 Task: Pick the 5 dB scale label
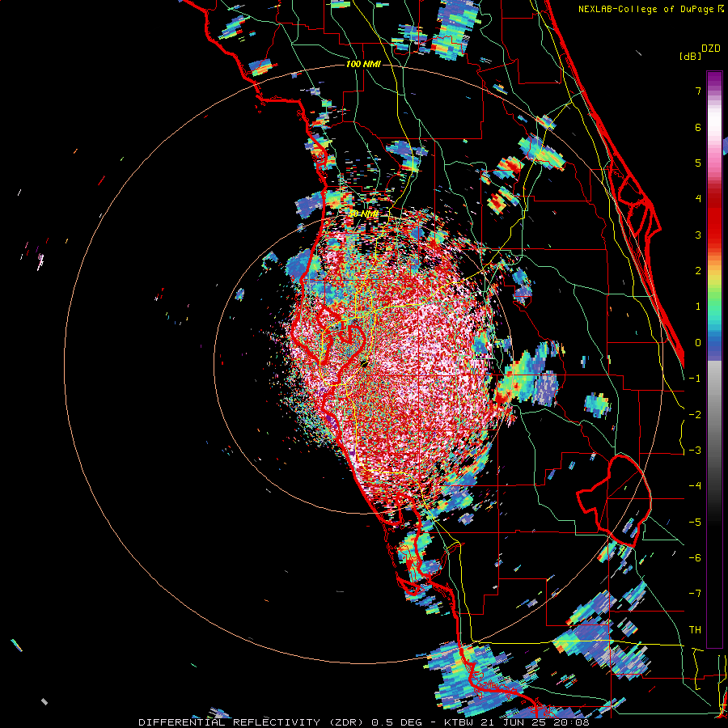pyautogui.click(x=698, y=163)
